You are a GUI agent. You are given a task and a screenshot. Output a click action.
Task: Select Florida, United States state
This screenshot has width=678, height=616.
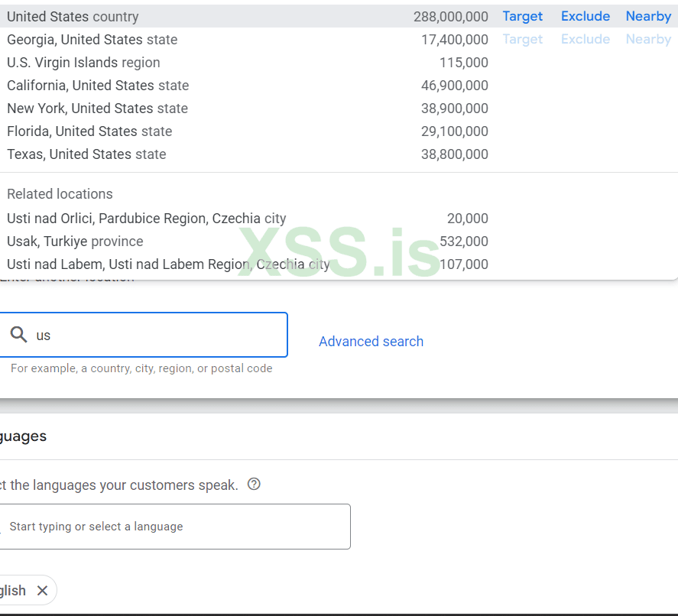click(89, 131)
